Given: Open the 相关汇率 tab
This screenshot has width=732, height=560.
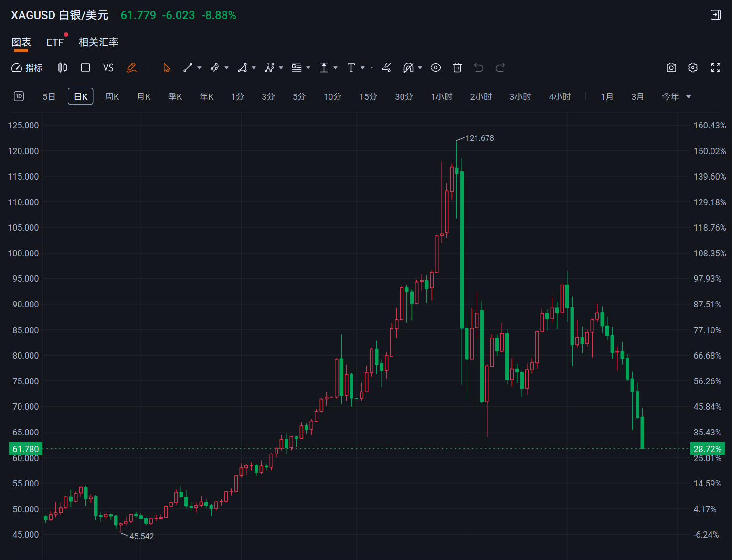Looking at the screenshot, I should pyautogui.click(x=98, y=42).
